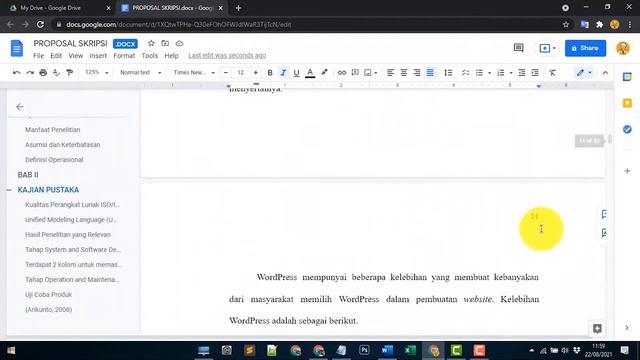This screenshot has width=640, height=360.
Task: Get add-ons with the plus icon
Action: tap(627, 171)
